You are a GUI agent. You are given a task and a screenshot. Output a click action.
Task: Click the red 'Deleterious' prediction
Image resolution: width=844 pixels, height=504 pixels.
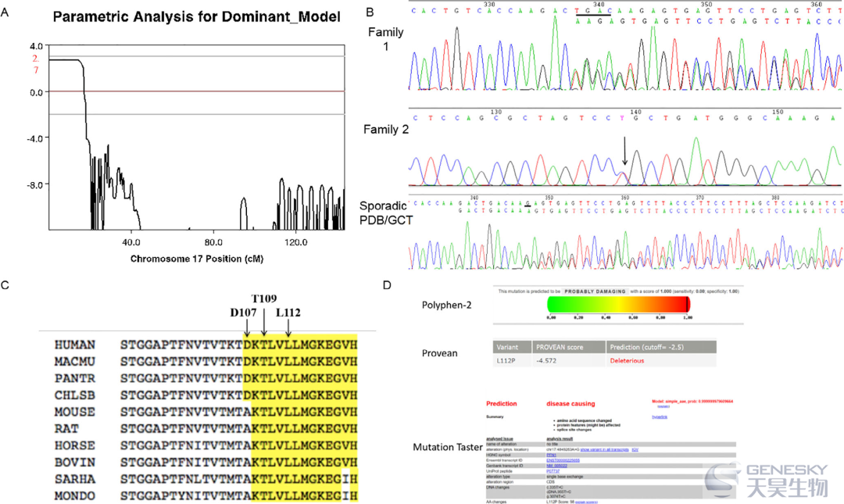click(x=627, y=361)
